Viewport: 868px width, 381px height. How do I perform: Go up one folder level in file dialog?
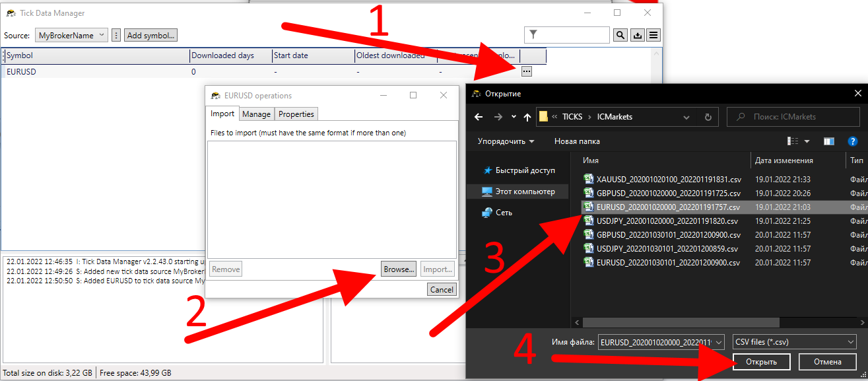click(527, 117)
